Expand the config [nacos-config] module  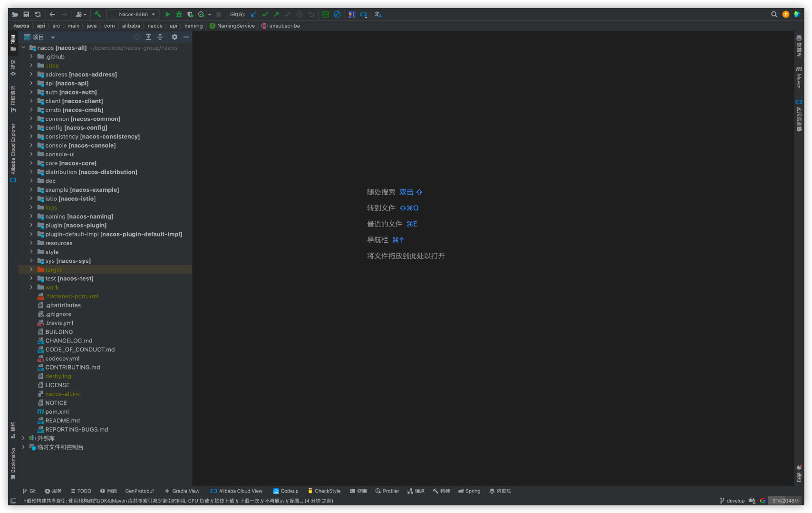(x=31, y=127)
